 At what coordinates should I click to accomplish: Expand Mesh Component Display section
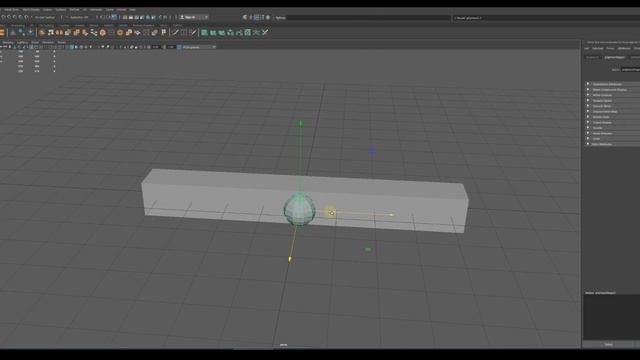[x=613, y=89]
